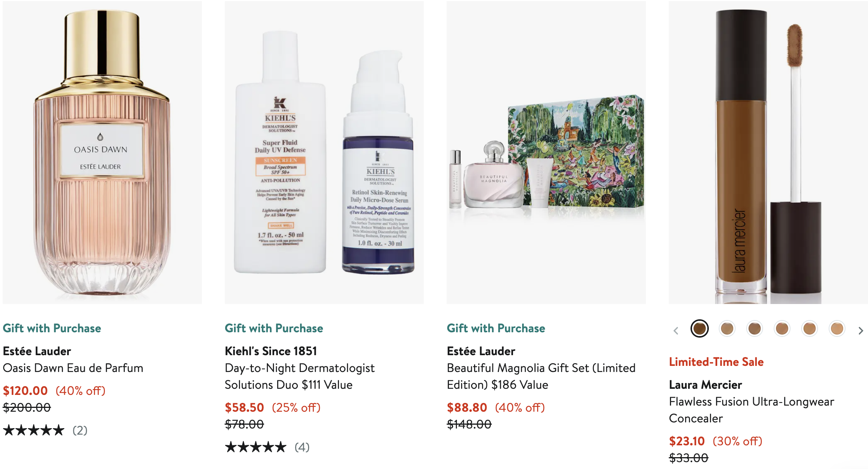The width and height of the screenshot is (868, 469).
Task: Click Gift with Purchase under Kiehl's duo
Action: (274, 328)
